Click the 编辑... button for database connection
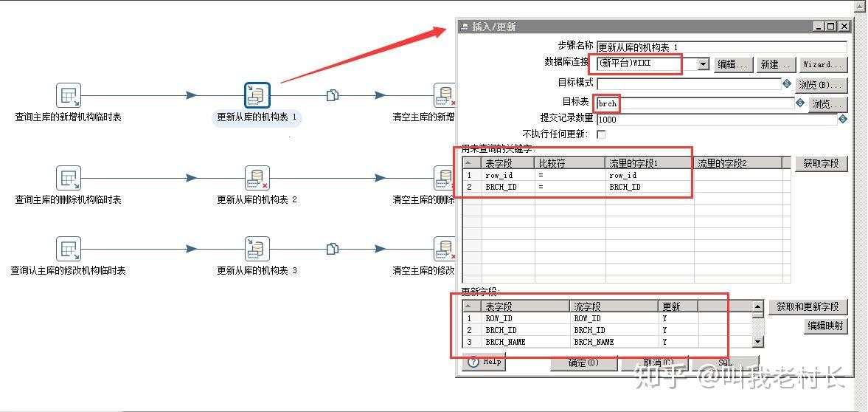Image resolution: width=868 pixels, height=412 pixels. pyautogui.click(x=734, y=64)
